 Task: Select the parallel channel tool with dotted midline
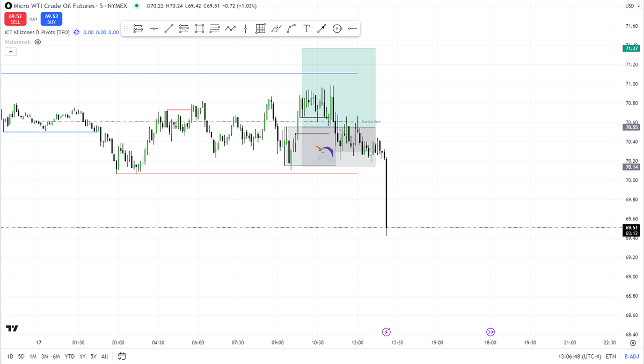tap(184, 29)
